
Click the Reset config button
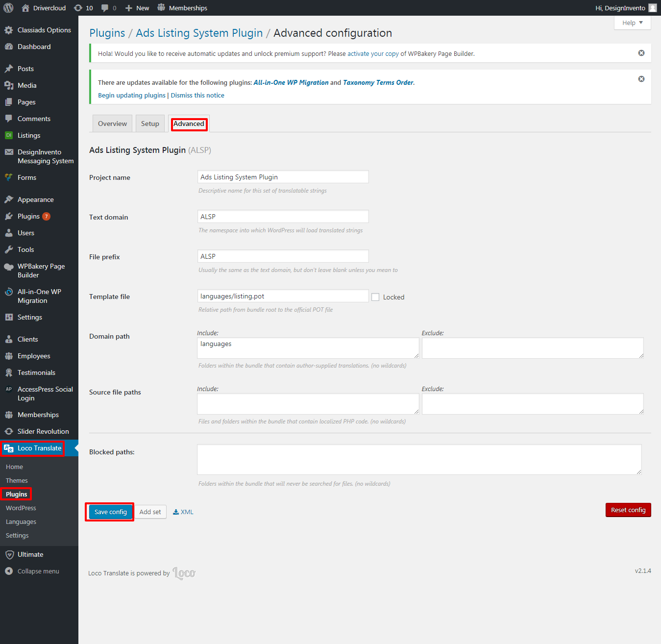628,510
